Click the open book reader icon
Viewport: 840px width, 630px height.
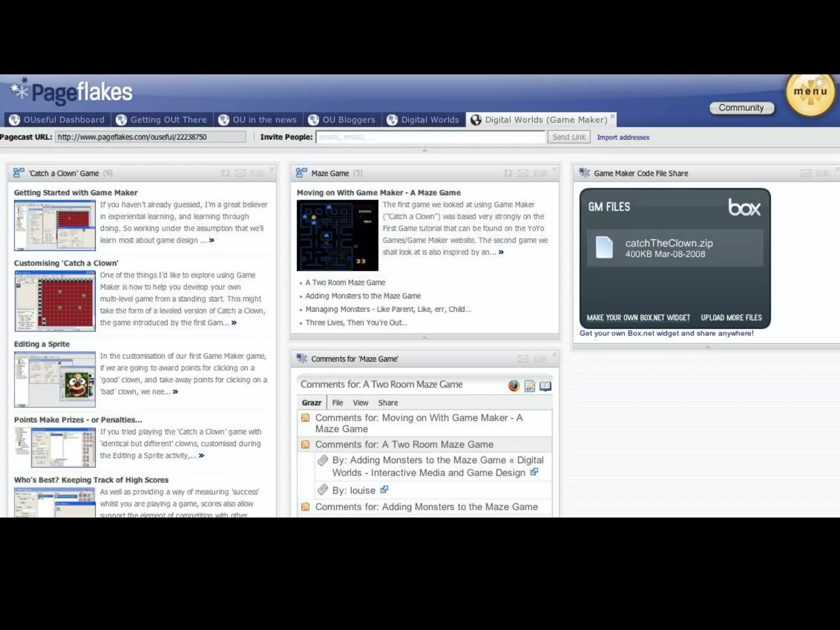pos(546,386)
